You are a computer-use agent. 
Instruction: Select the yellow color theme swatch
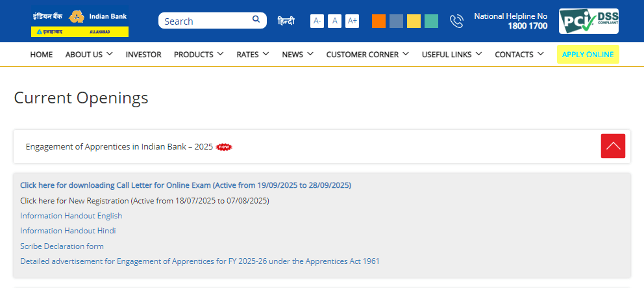pyautogui.click(x=414, y=21)
